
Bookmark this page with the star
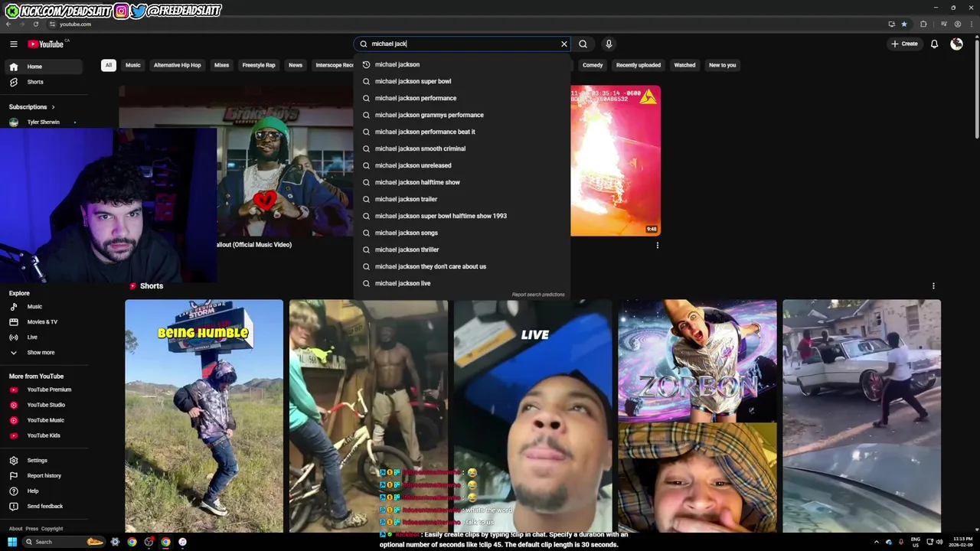(904, 24)
